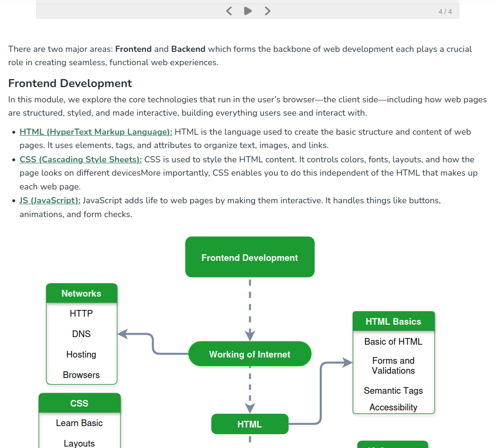Viewport: 494px width, 448px height.
Task: Click the 4 / 4 slide counter
Action: (445, 11)
